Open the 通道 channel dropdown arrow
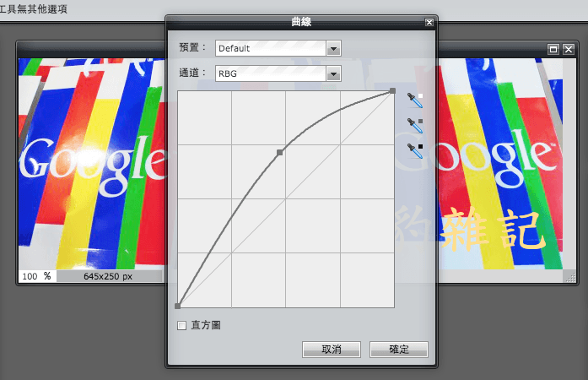 click(x=334, y=73)
